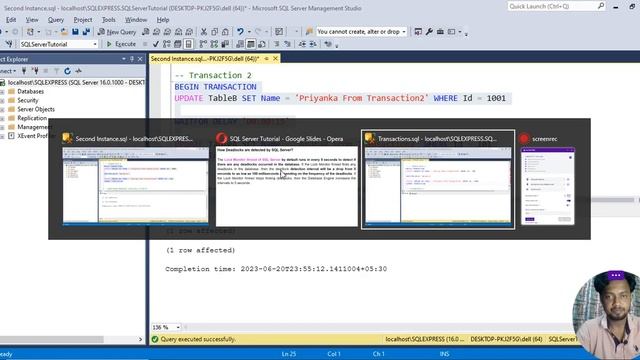Switch to screenrec window thumbnail
The image size is (640, 360).
[x=548, y=180]
